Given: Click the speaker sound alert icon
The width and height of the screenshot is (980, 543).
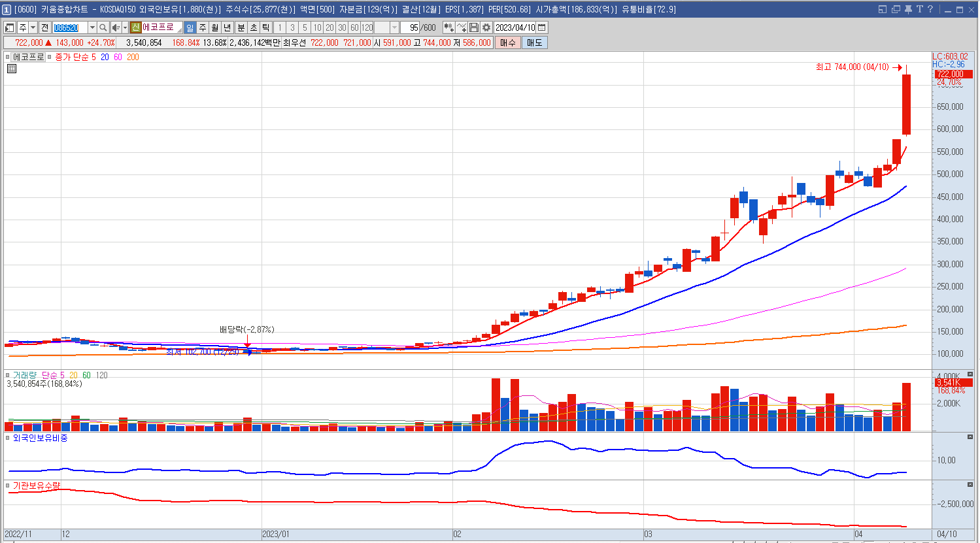Looking at the screenshot, I should 116,27.
